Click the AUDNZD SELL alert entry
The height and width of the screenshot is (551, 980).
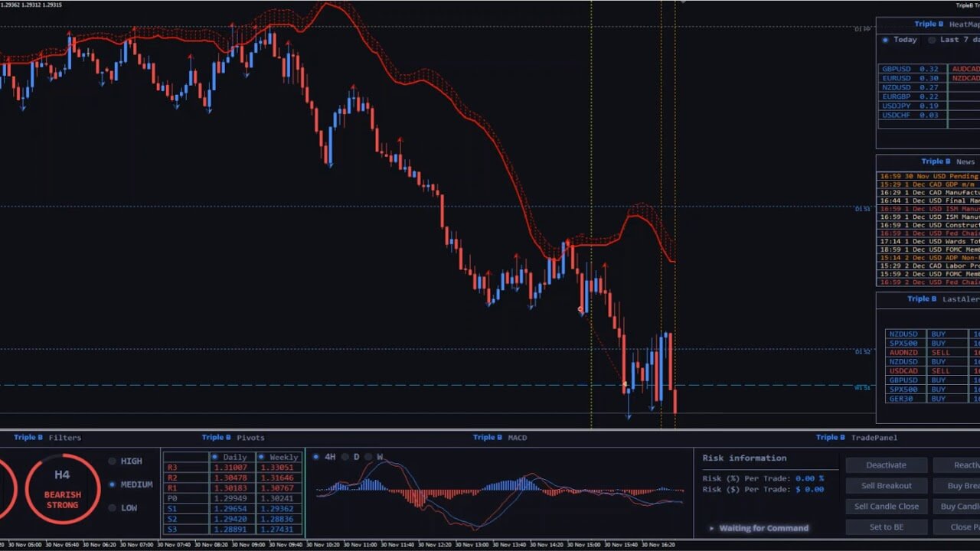(926, 353)
